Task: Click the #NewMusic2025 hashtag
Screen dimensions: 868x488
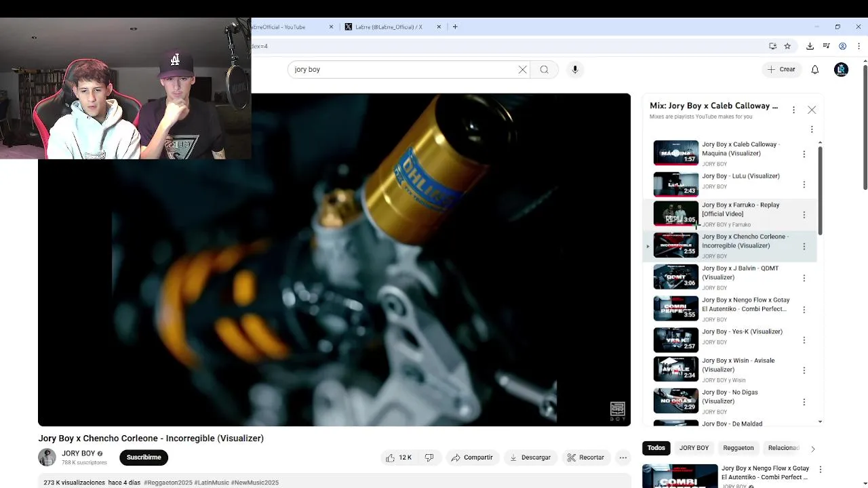Action: 255,483
